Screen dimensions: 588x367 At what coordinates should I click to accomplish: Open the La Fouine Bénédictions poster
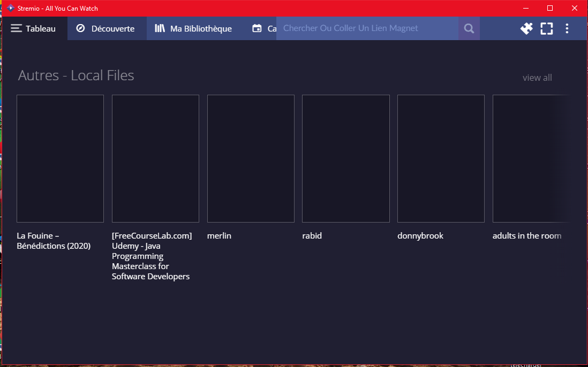pos(60,158)
